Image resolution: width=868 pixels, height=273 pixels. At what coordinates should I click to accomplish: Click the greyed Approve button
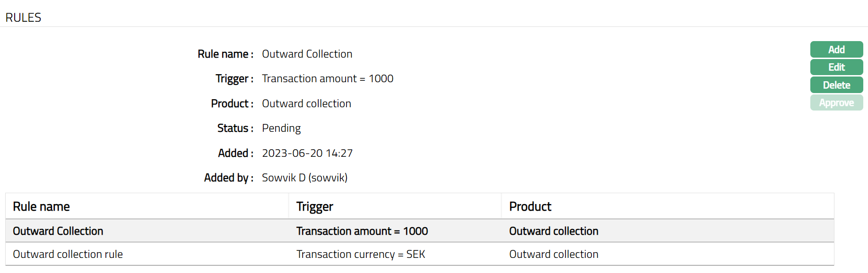pyautogui.click(x=836, y=103)
